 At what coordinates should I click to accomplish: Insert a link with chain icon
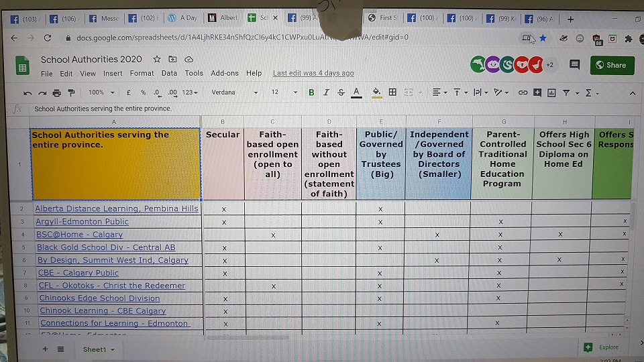click(x=523, y=93)
